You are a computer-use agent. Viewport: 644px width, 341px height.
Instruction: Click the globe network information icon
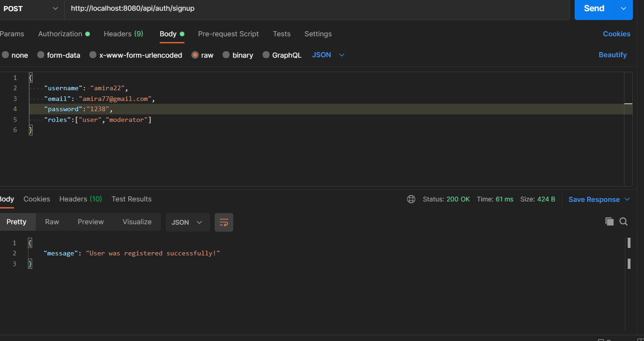(x=411, y=199)
